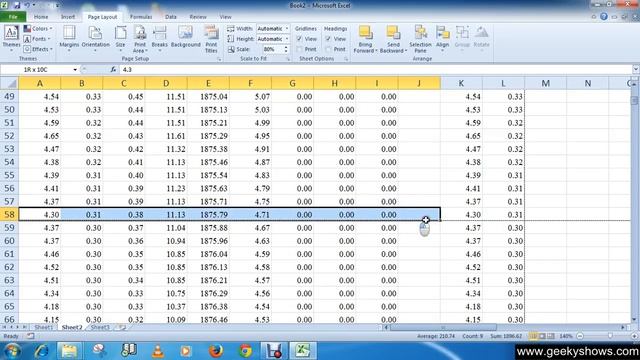The width and height of the screenshot is (640, 360).
Task: Click the insert new worksheet icon
Action: pyautogui.click(x=121, y=327)
